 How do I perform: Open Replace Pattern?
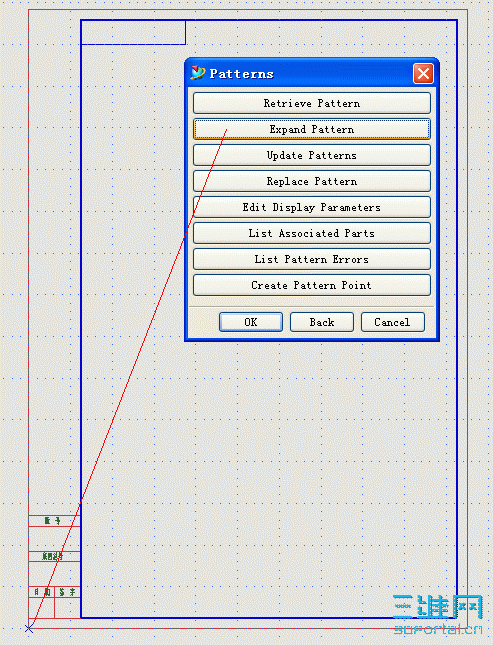tap(312, 181)
